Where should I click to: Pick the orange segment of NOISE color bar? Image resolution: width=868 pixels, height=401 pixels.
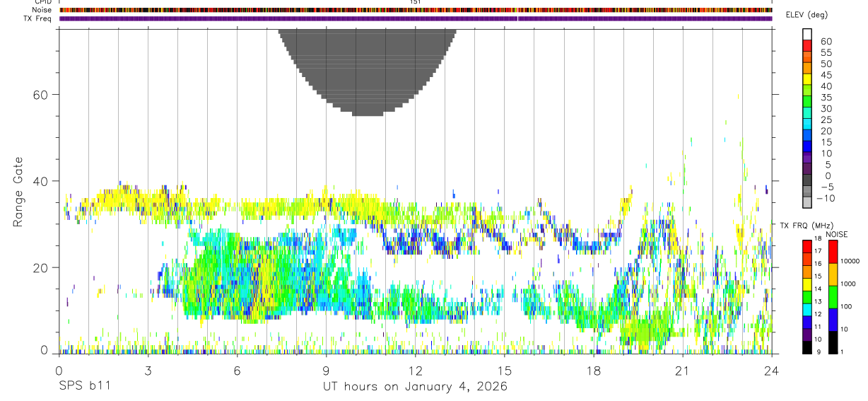(832, 274)
